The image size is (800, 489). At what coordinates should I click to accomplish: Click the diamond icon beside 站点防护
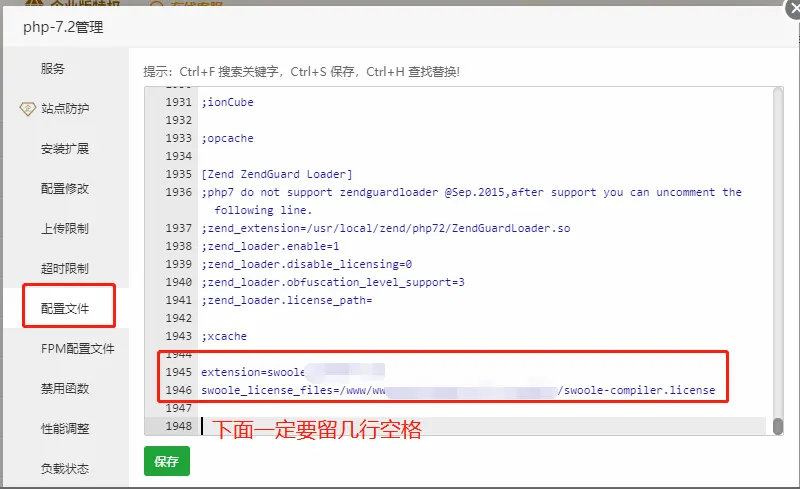[x=27, y=109]
